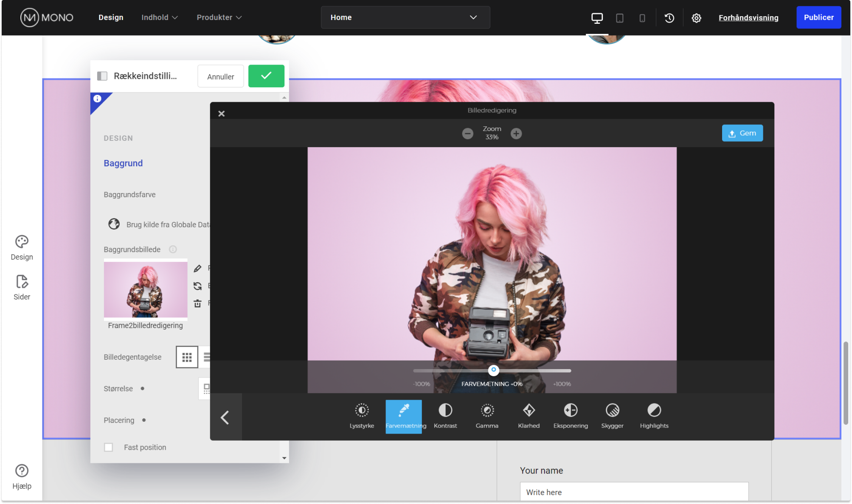Open the Home page dropdown
852x504 pixels.
click(x=405, y=17)
